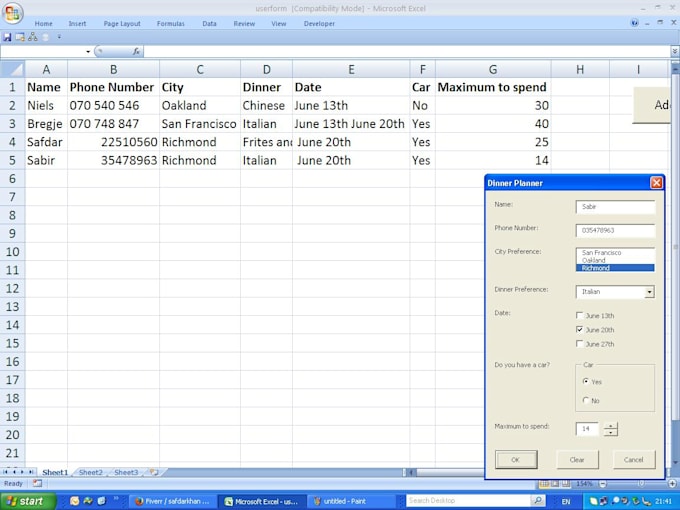Select San Francisco in City Preference list
680x510 pixels.
coord(615,252)
